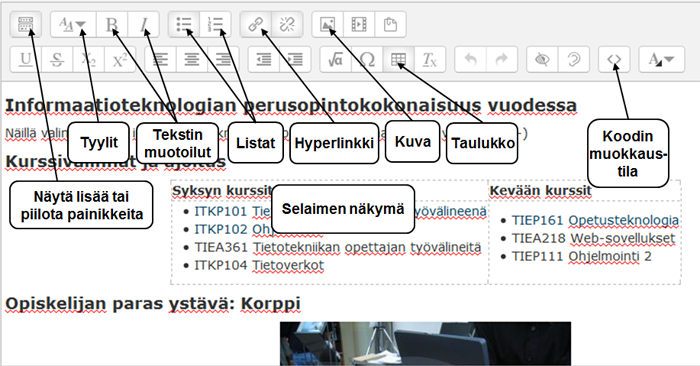The image size is (700, 366).
Task: Open the paragraph styles dropdown
Action: tap(73, 24)
